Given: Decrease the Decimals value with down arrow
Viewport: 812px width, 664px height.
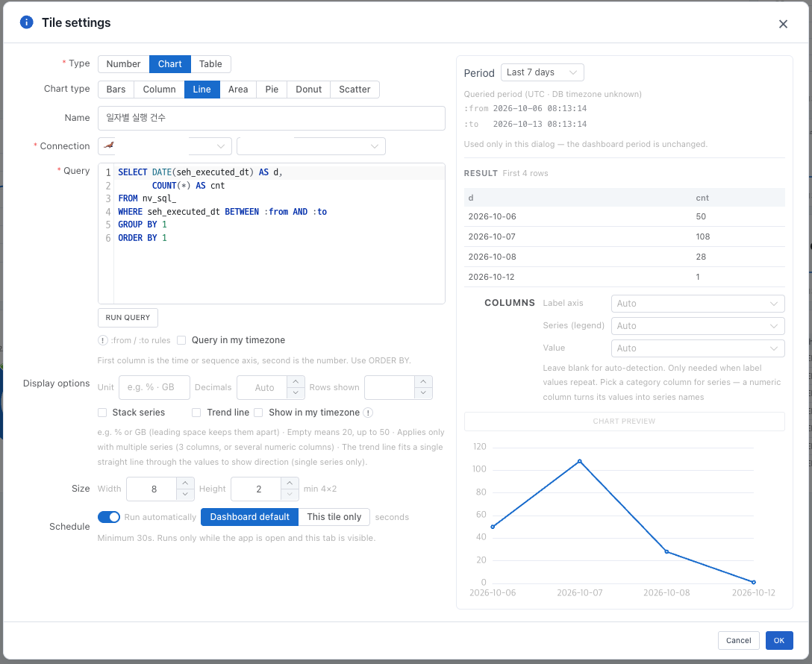Looking at the screenshot, I should click(x=296, y=393).
